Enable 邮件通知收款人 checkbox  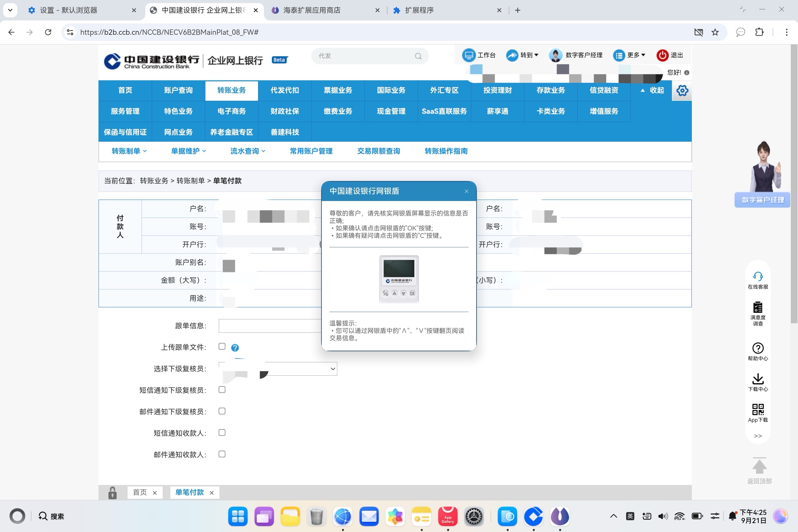222,454
